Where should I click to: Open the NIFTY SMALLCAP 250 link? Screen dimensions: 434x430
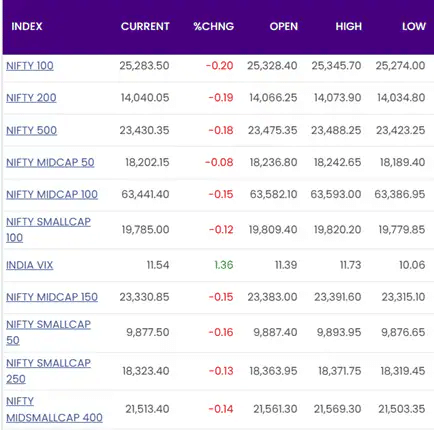pos(48,371)
